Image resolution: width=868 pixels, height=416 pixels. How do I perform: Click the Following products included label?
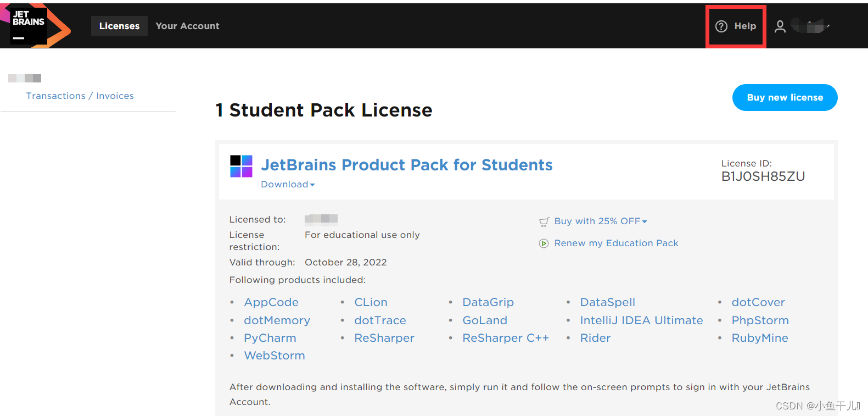(298, 280)
